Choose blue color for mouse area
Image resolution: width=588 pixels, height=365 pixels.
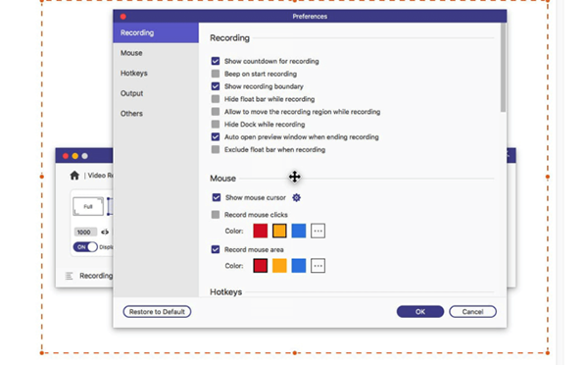coord(299,266)
